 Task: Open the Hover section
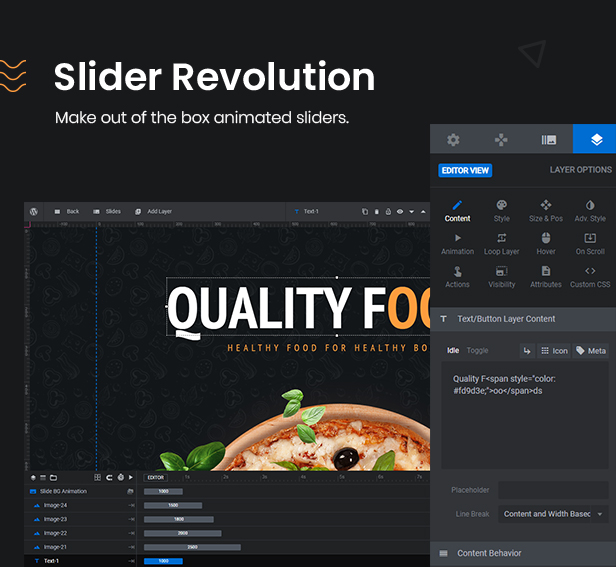[x=546, y=244]
